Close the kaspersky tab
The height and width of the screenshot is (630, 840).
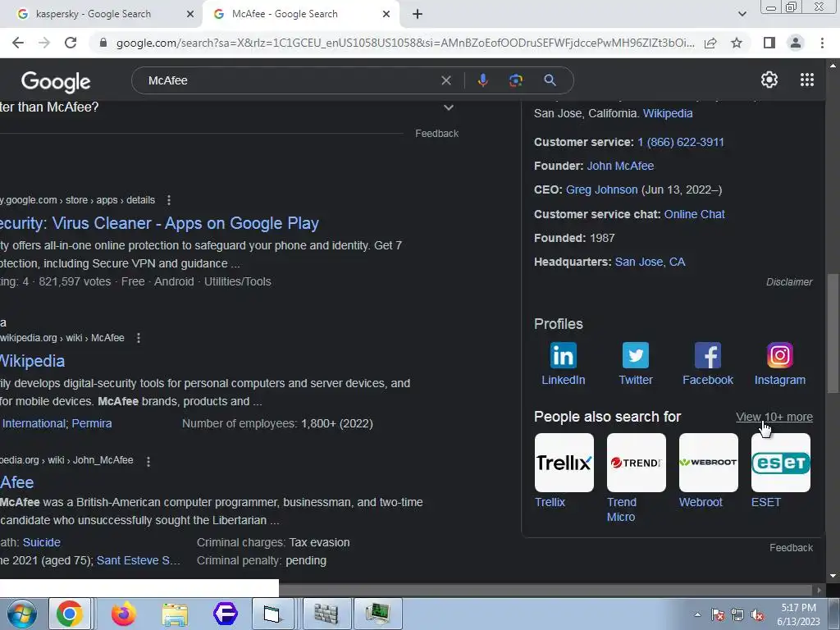(189, 15)
